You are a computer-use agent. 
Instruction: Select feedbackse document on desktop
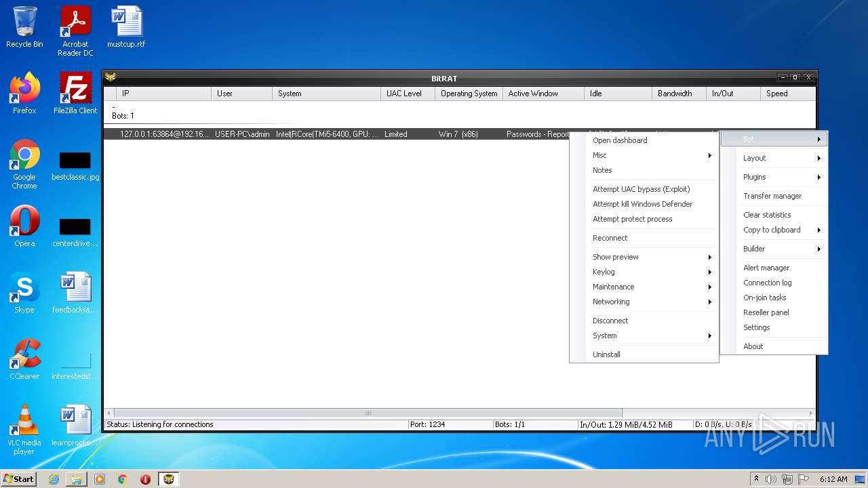(75, 293)
